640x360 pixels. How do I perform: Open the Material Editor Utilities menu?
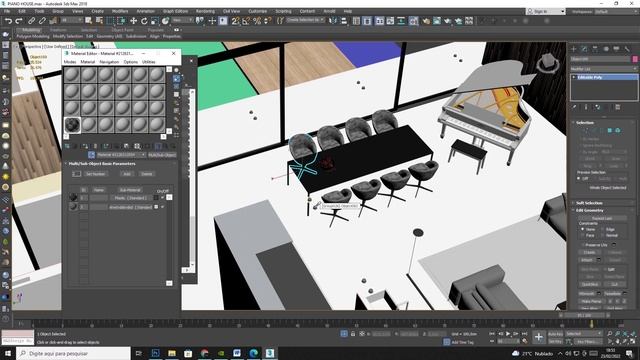tap(149, 62)
